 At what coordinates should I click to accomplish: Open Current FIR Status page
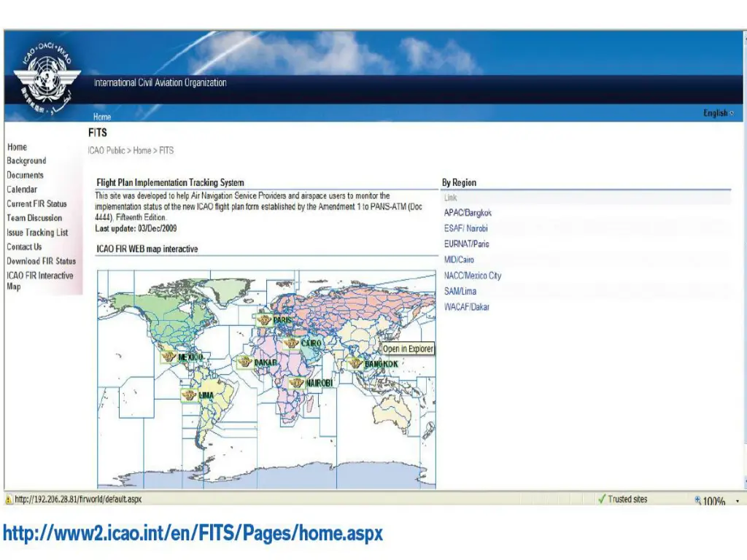[36, 204]
